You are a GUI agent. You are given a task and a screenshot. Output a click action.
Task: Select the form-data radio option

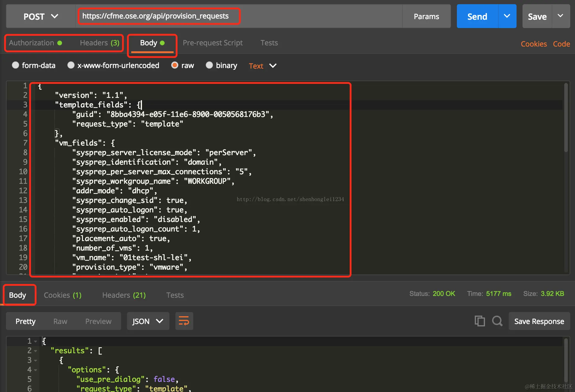tap(16, 65)
